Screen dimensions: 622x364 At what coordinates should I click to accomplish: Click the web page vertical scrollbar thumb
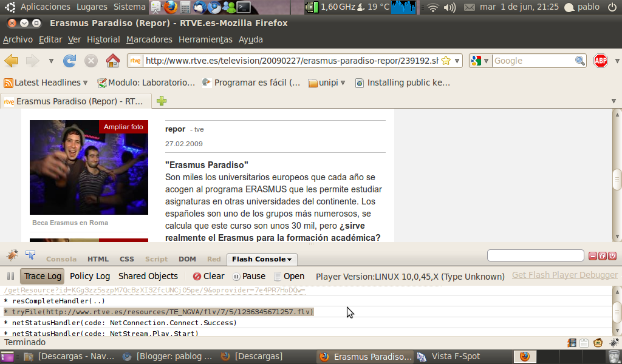(x=617, y=180)
